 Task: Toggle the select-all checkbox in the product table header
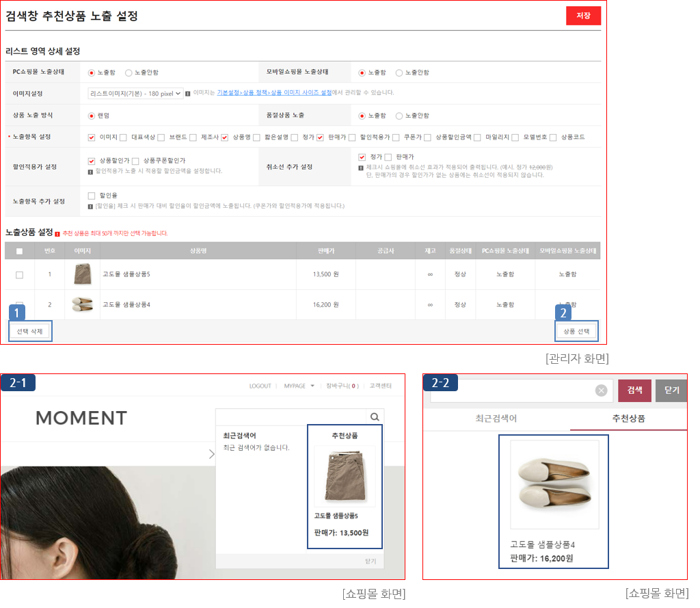(x=19, y=251)
